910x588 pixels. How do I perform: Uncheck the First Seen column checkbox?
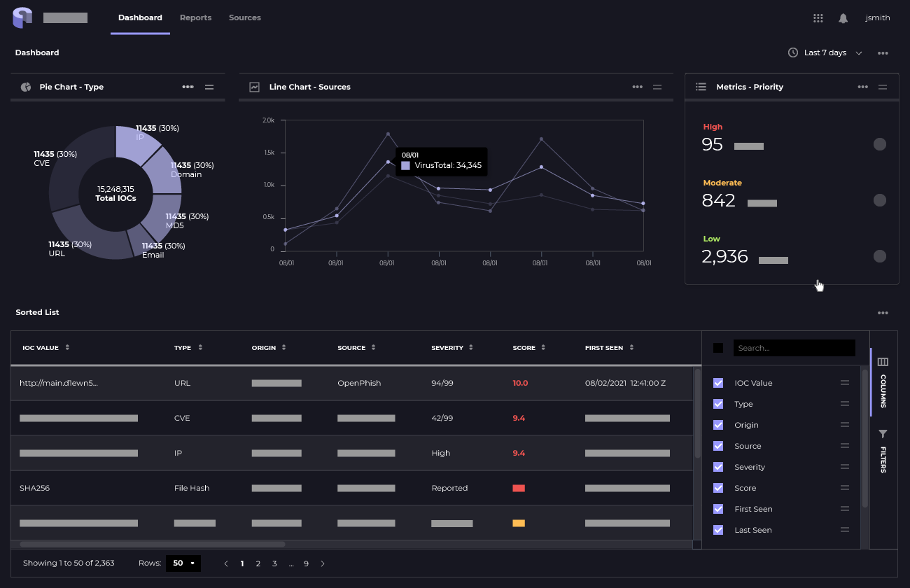click(718, 509)
